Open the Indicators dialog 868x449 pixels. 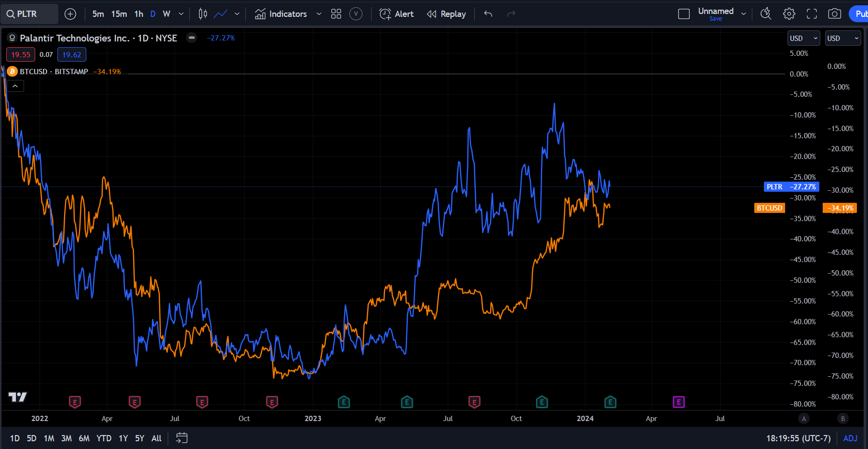pos(281,14)
